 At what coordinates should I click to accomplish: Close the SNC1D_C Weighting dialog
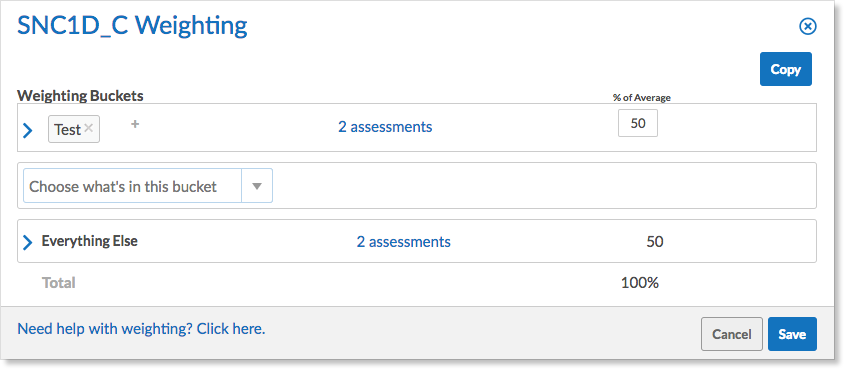tap(807, 26)
